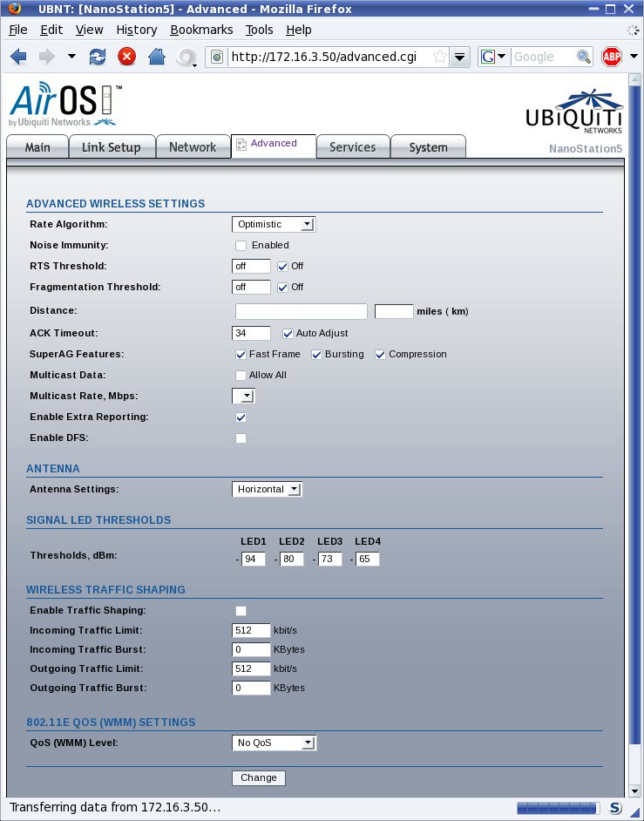Click the Google search magnifier icon
644x821 pixels.
[584, 57]
